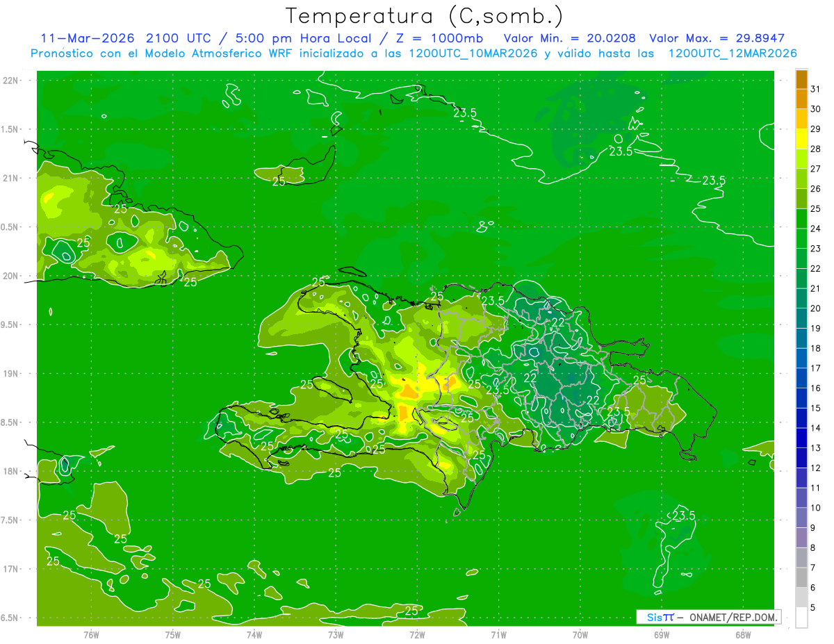Click the color bar label '13'
This screenshot has width=834, height=644.
(x=816, y=448)
